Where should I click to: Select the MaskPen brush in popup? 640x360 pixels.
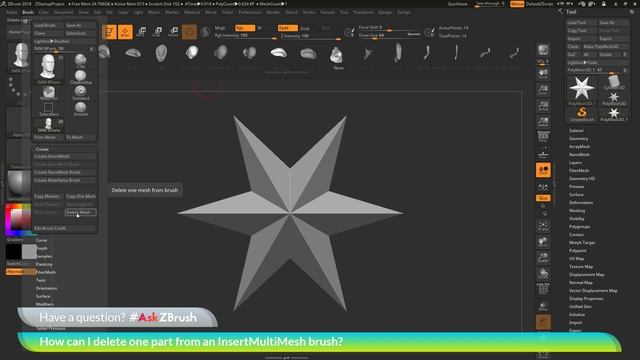(x=49, y=93)
